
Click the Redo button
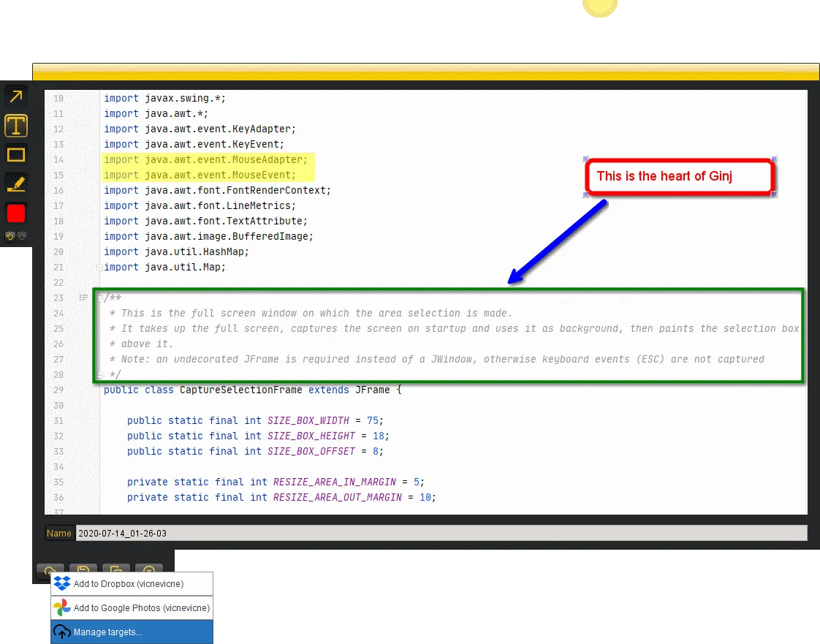tap(22, 236)
